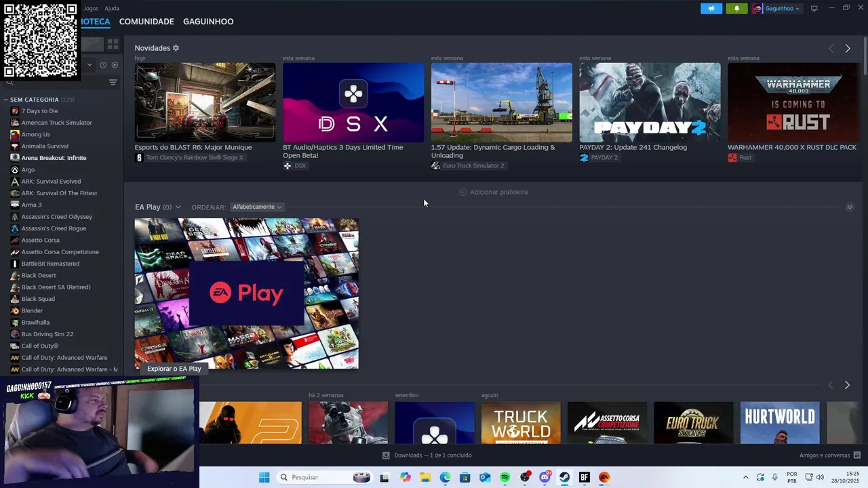Open Truck World game tile
Viewport: 868px width, 488px height.
pos(521,423)
